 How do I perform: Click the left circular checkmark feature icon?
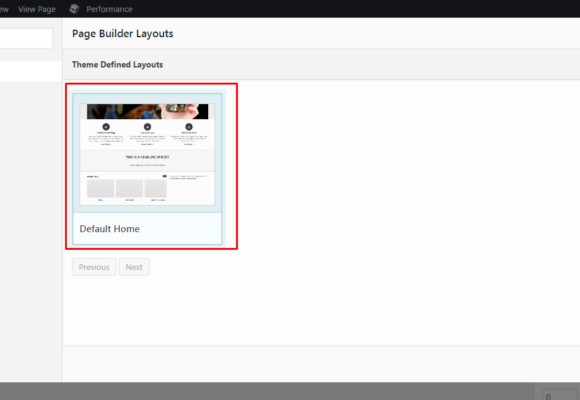point(106,127)
